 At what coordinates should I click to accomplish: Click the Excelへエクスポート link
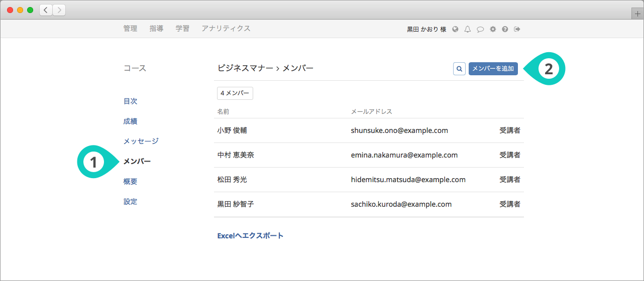pyautogui.click(x=250, y=235)
